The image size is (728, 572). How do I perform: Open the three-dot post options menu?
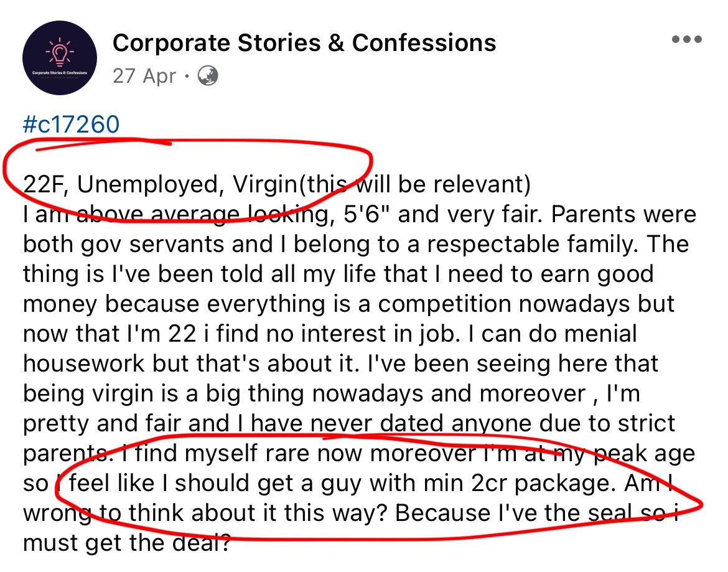click(x=687, y=39)
